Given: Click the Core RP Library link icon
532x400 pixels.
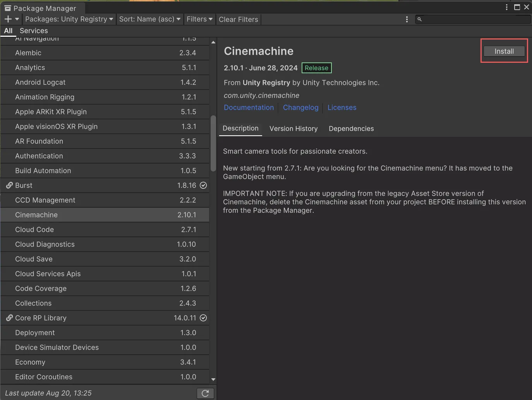Looking at the screenshot, I should [9, 318].
